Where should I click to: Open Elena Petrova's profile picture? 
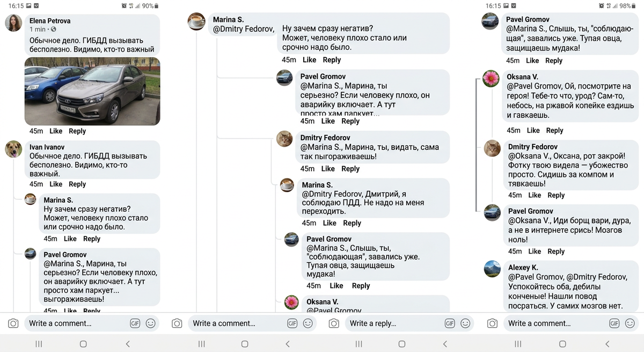point(13,23)
